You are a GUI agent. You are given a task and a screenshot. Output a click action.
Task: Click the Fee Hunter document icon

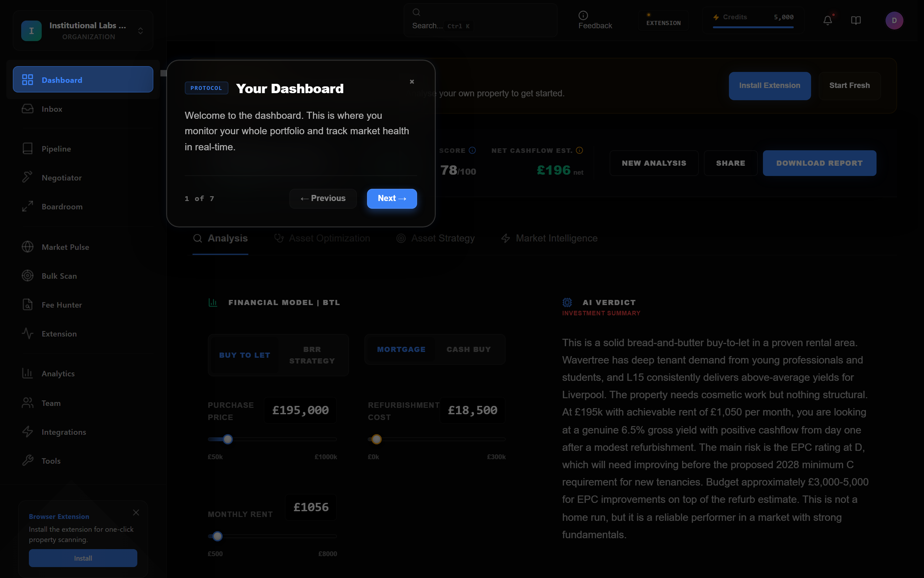(28, 305)
